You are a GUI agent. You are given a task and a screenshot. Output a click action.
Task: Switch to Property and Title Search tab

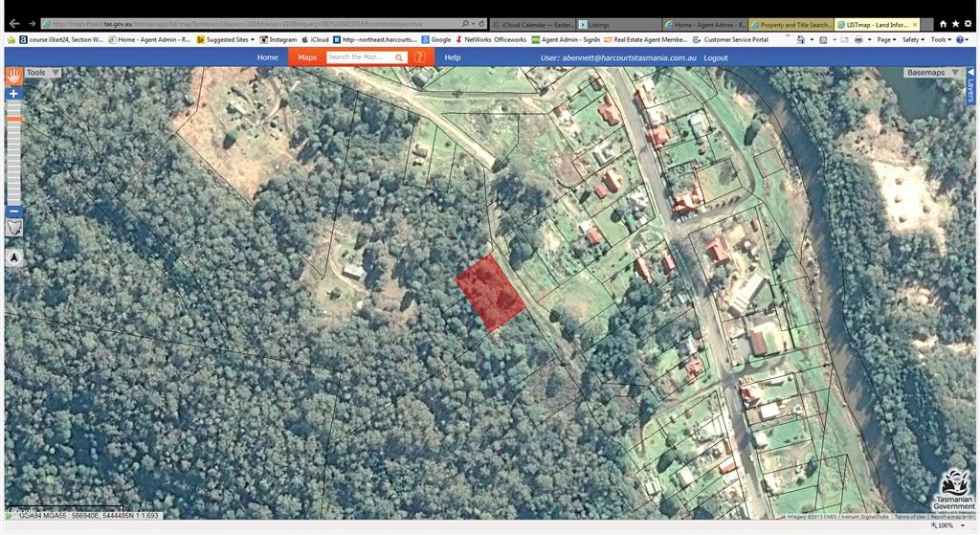click(x=791, y=24)
